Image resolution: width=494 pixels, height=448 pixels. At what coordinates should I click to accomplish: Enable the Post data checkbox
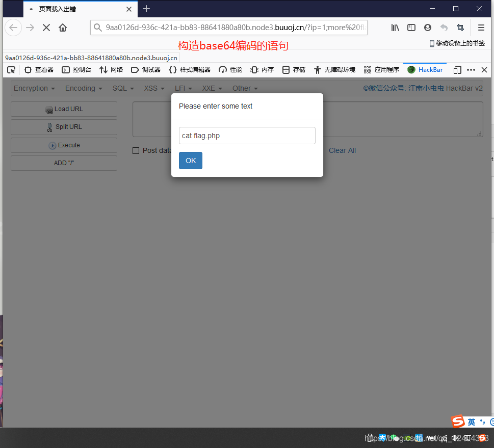coord(136,150)
